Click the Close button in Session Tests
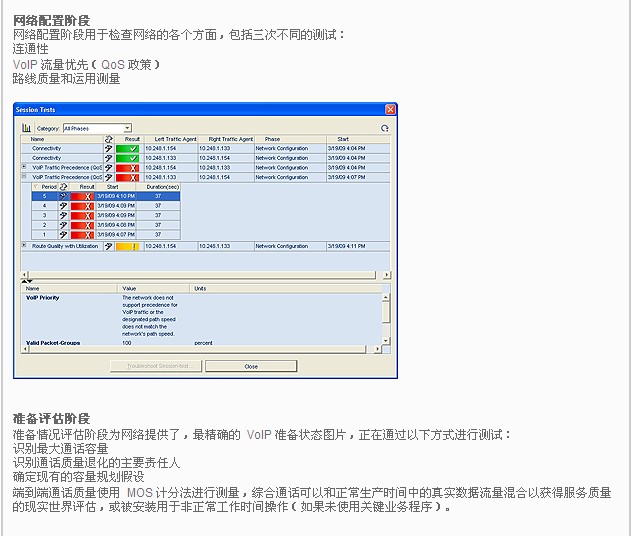Screen dimensions: 632x536 (251, 366)
